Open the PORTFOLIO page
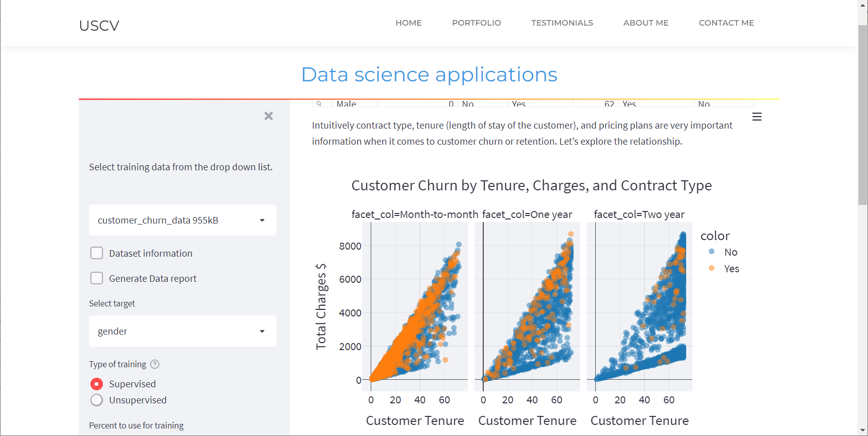Image resolution: width=868 pixels, height=436 pixels. tap(476, 23)
